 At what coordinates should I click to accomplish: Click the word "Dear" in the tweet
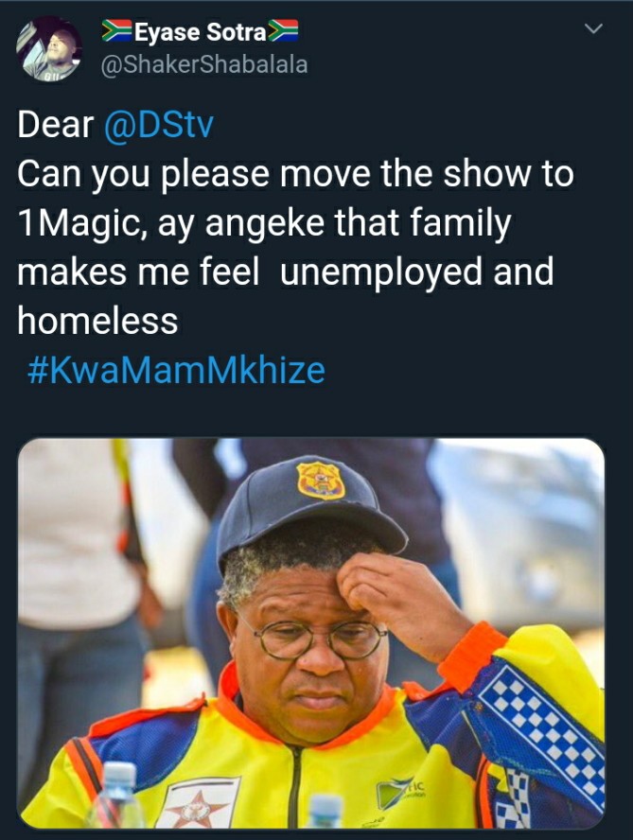55,125
